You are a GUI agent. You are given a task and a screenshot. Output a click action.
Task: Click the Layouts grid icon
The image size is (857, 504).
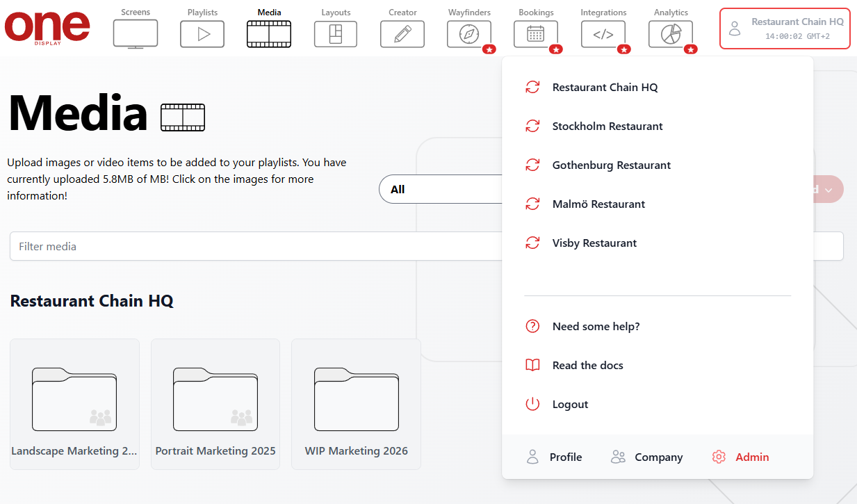(x=336, y=32)
